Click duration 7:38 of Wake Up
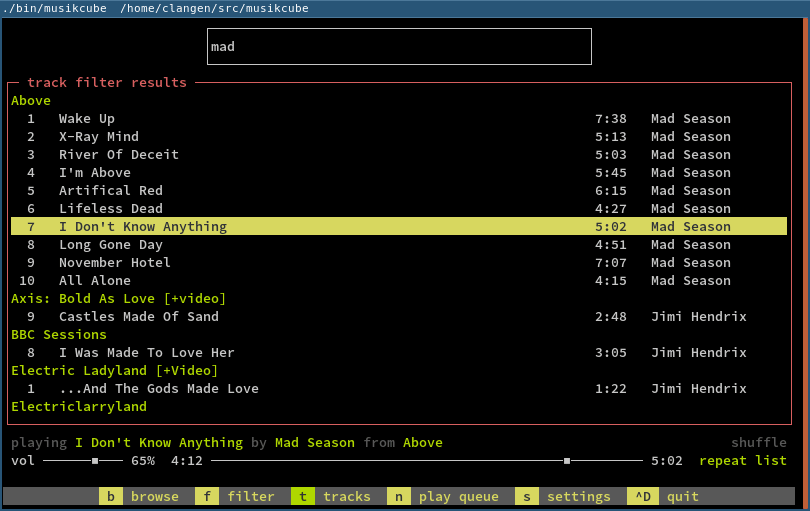This screenshot has width=810, height=511. [611, 119]
